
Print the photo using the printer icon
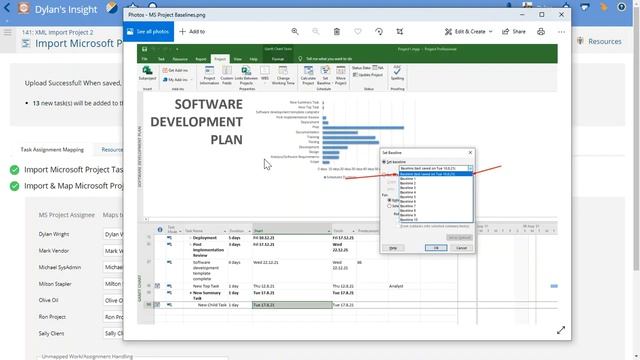point(541,31)
